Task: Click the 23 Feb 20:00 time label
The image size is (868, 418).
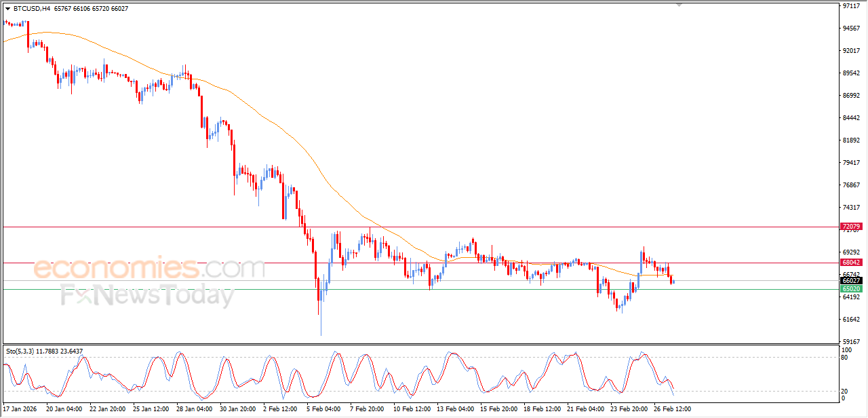Action: click(629, 409)
